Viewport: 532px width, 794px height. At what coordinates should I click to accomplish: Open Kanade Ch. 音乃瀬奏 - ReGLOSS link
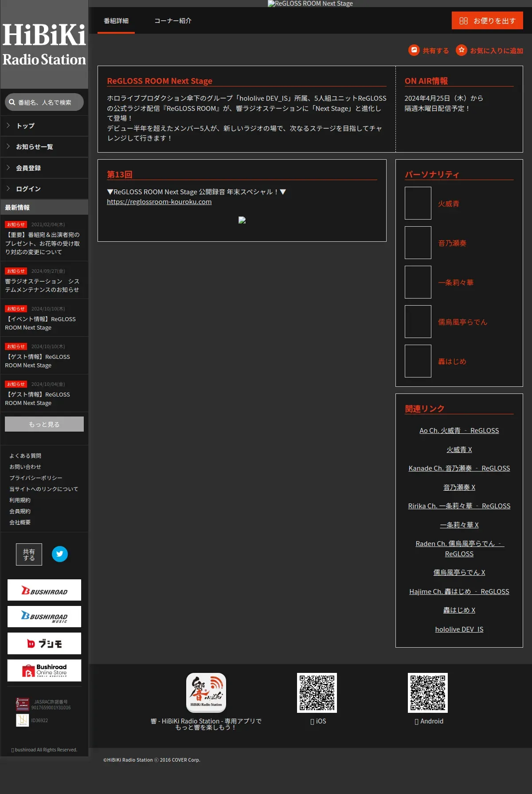click(x=459, y=468)
